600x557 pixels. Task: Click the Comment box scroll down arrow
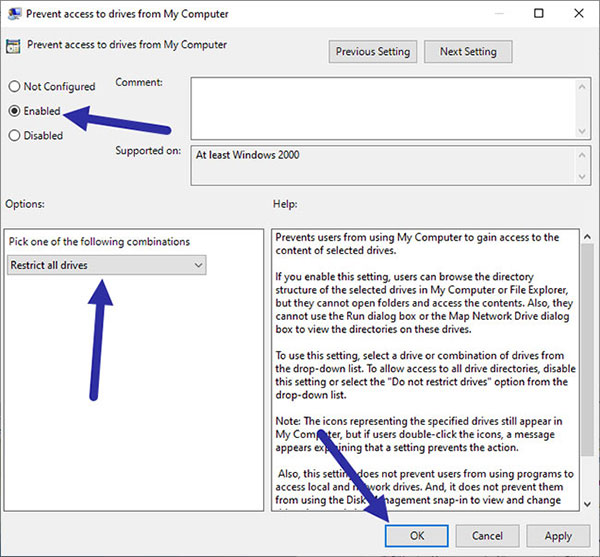tap(582, 131)
